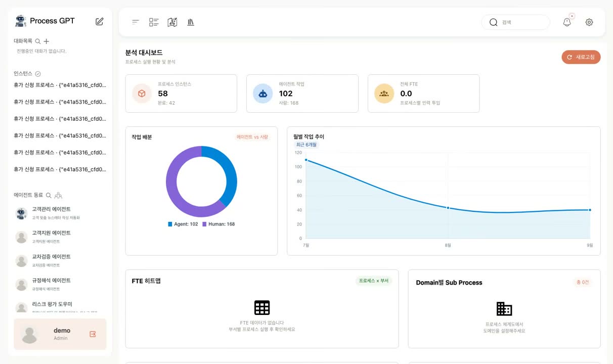The height and width of the screenshot is (364, 613).
Task: Open the 규정해석 에이전트 agent entry
Action: (x=60, y=284)
